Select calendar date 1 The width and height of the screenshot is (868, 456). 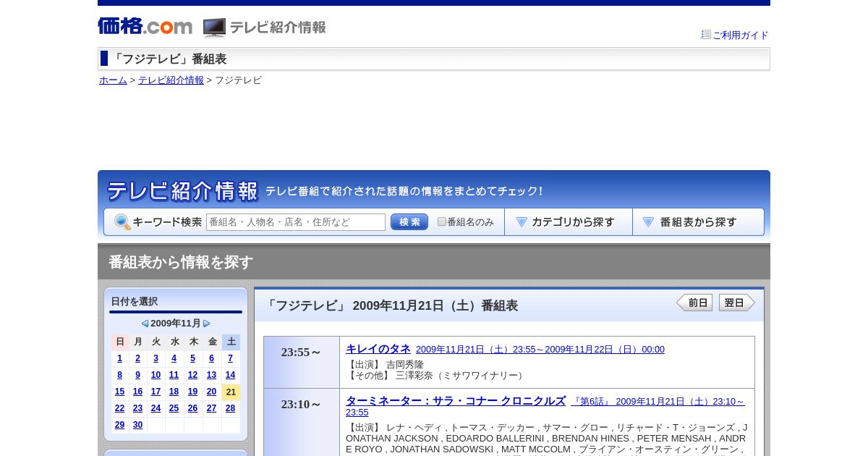(x=119, y=358)
